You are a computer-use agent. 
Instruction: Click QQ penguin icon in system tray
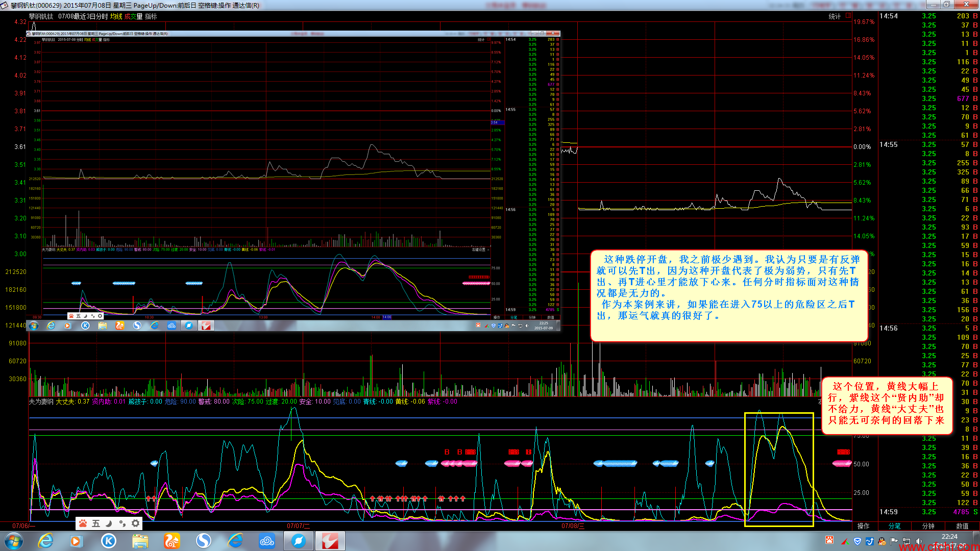click(882, 541)
